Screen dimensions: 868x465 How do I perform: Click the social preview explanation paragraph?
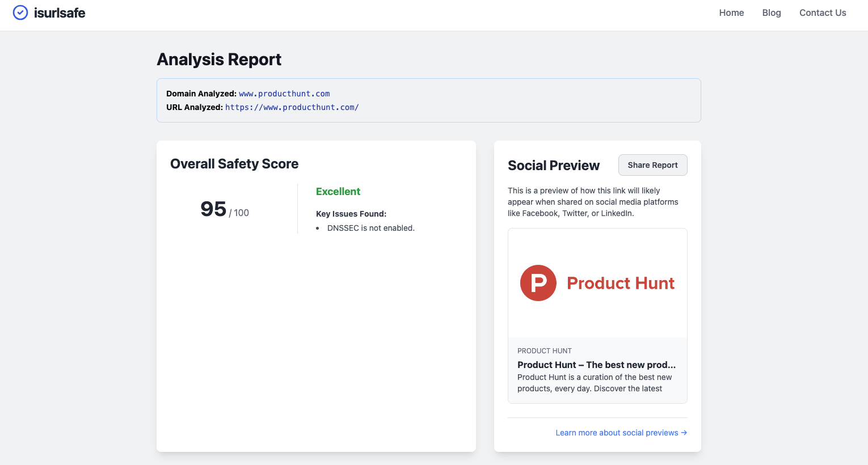coord(593,202)
